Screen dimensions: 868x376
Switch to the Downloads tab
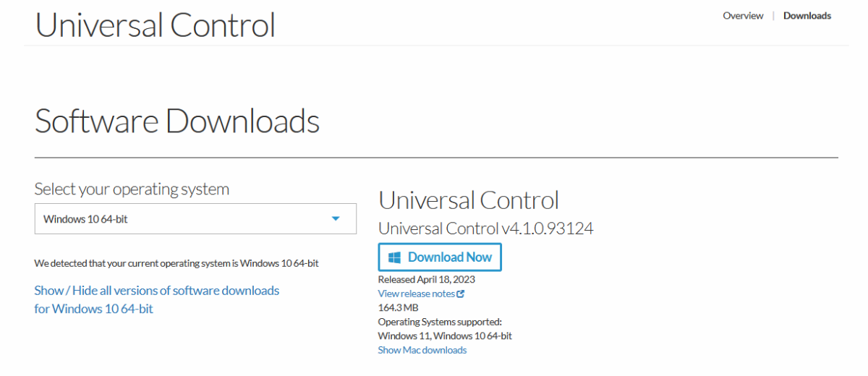[807, 15]
